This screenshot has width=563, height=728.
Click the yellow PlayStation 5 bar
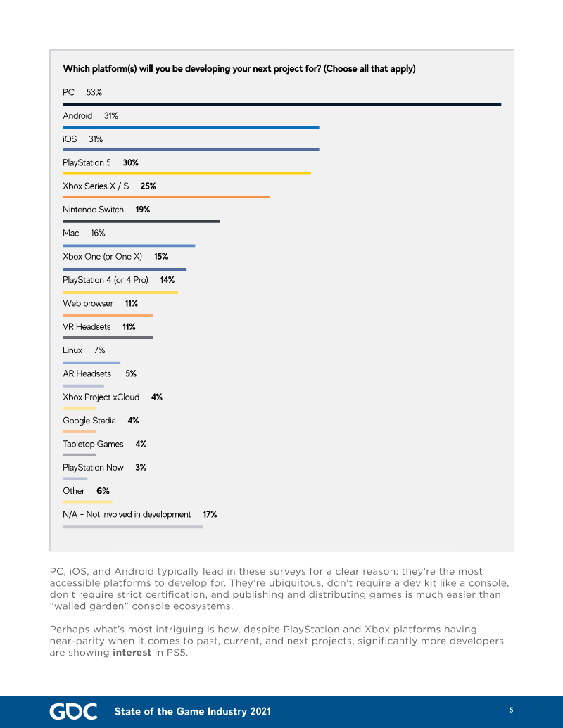(186, 173)
